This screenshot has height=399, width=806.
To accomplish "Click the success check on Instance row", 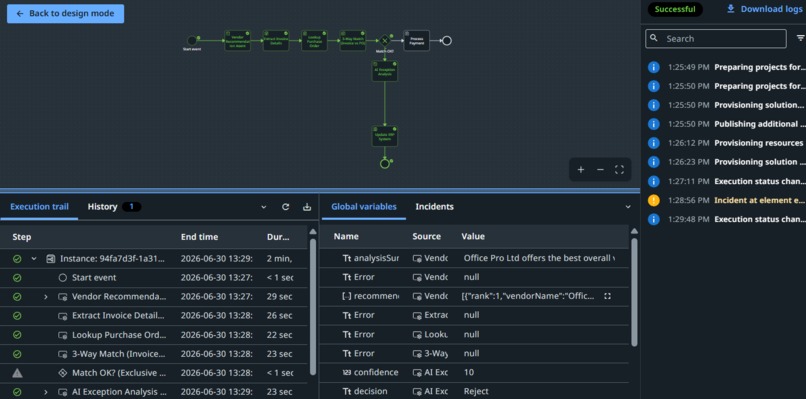I will 17,259.
